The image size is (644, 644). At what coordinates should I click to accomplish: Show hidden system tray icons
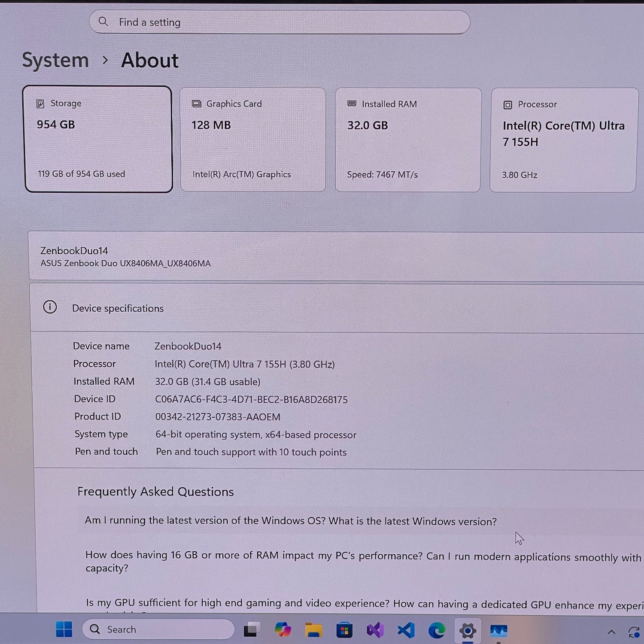611,632
